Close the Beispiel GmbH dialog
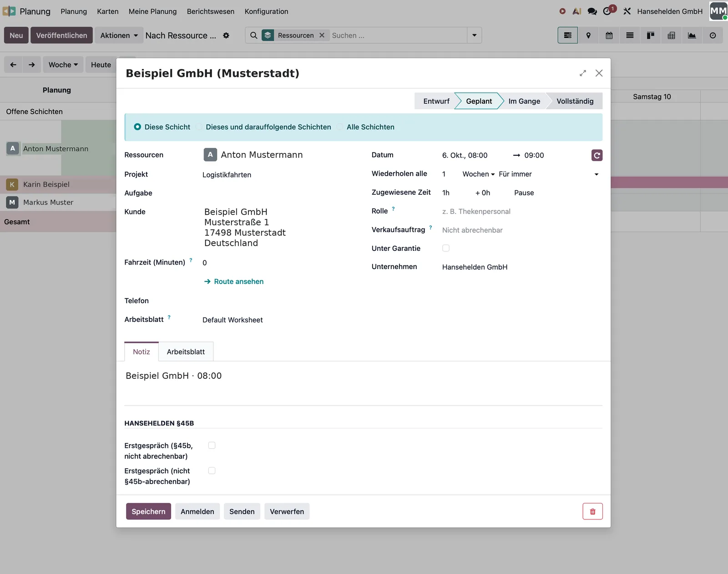This screenshot has width=728, height=574. pos(599,73)
